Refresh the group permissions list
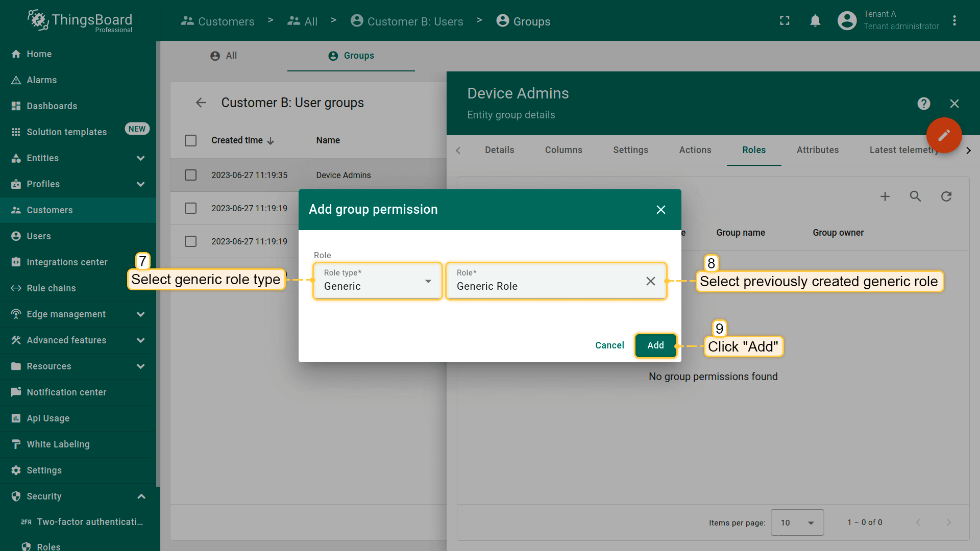The width and height of the screenshot is (980, 551). coord(946,196)
